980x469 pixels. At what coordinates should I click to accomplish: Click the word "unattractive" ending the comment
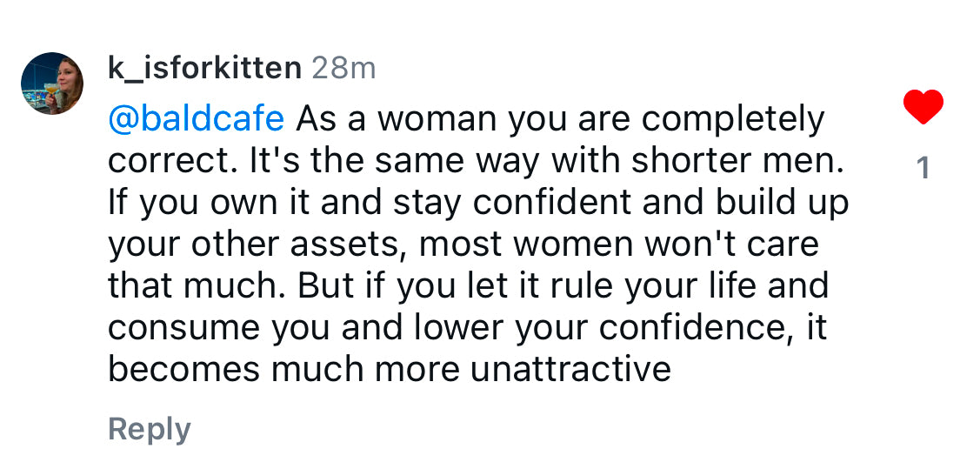tap(570, 369)
